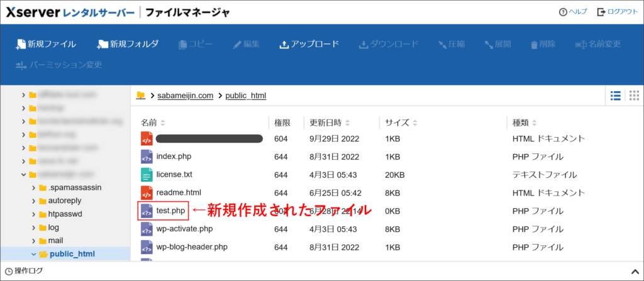Switch to grid view icon

[x=634, y=96]
